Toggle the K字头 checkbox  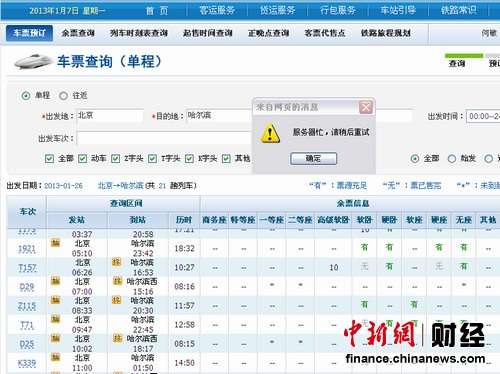click(189, 158)
